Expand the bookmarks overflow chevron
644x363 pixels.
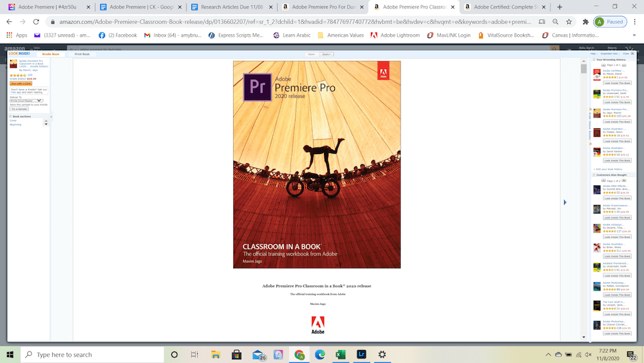point(634,35)
